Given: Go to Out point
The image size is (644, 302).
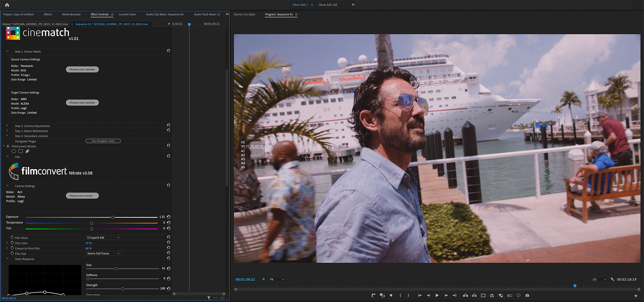Looking at the screenshot, I should coord(454,295).
